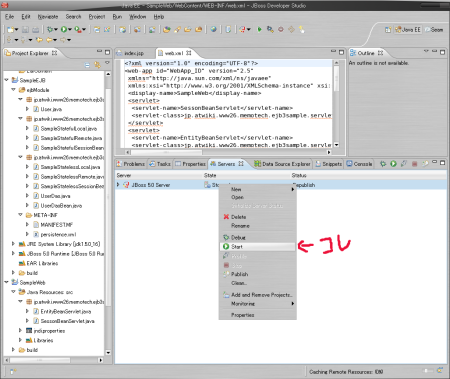
Task: Open the Console tab
Action: pyautogui.click(x=359, y=164)
